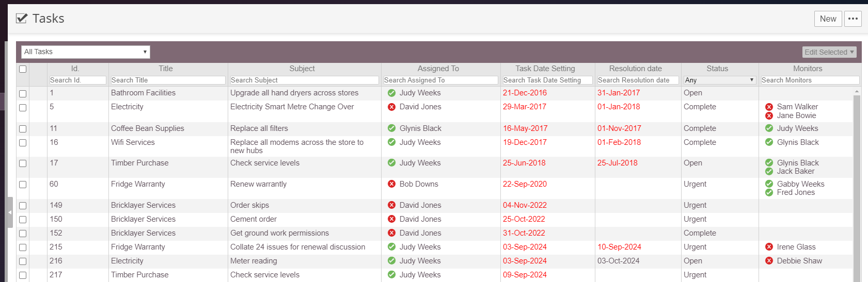Click resolution date 01-Nov-2017

[619, 128]
